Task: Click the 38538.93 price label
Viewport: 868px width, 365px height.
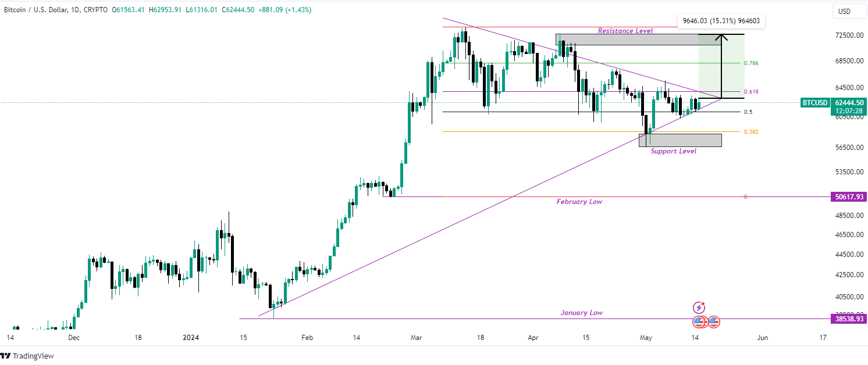Action: [849, 319]
